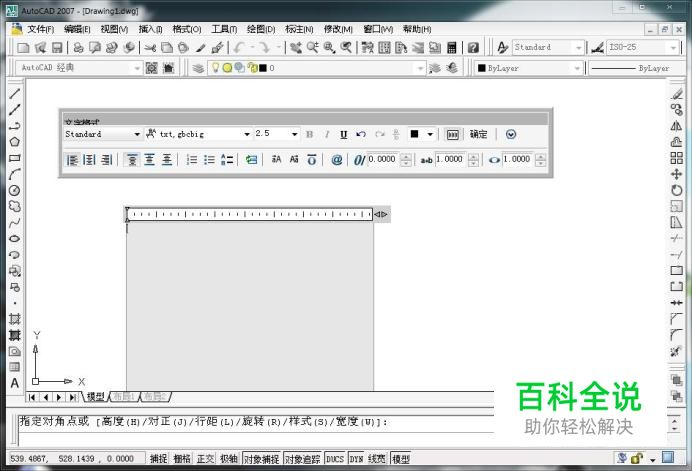This screenshot has height=471, width=692.
Task: Open layer list dropdown showing 0
Action: (x=316, y=68)
